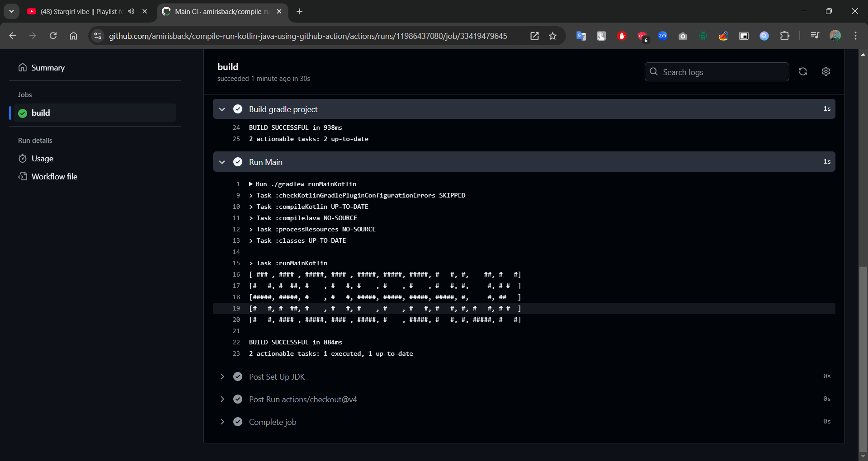
Task: Bookmark this page with the star icon
Action: point(552,36)
